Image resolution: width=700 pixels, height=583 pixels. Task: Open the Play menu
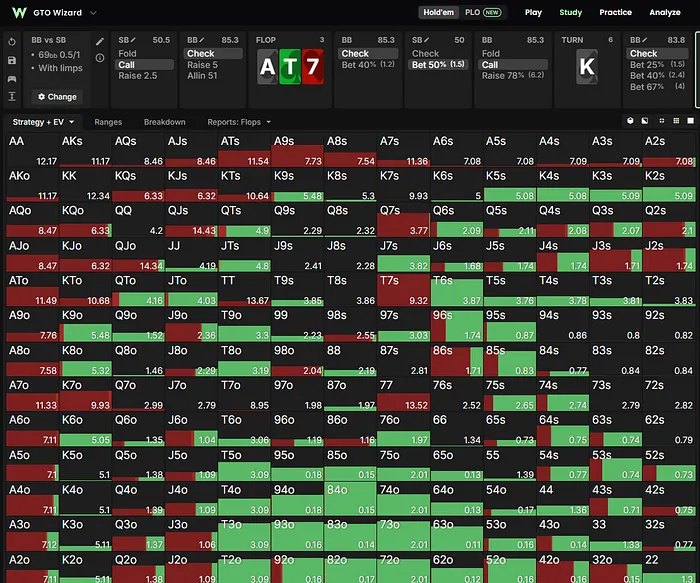[533, 12]
